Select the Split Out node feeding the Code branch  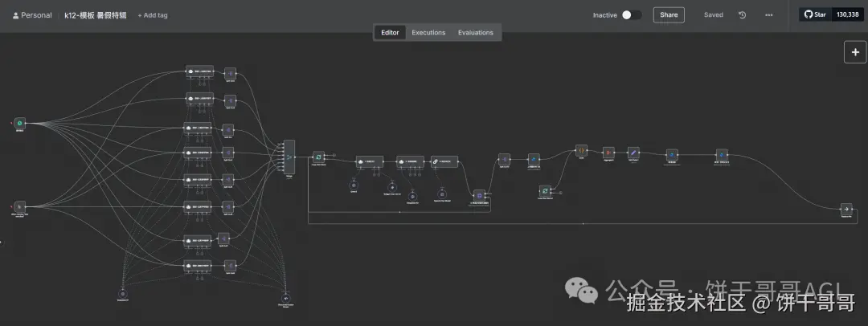pos(504,159)
